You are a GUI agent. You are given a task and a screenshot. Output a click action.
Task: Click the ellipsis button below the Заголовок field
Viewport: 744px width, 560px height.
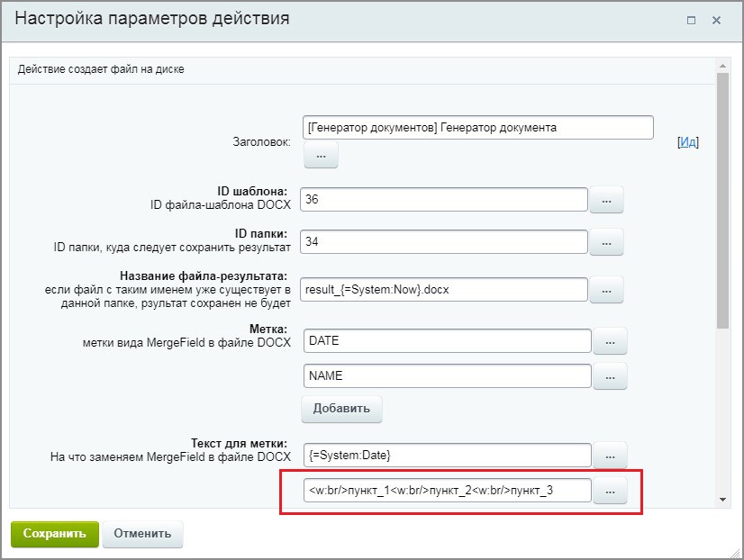click(321, 156)
